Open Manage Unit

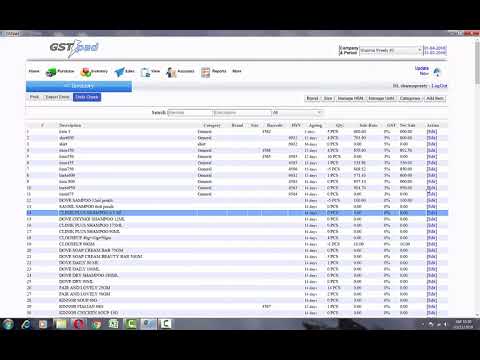381,98
